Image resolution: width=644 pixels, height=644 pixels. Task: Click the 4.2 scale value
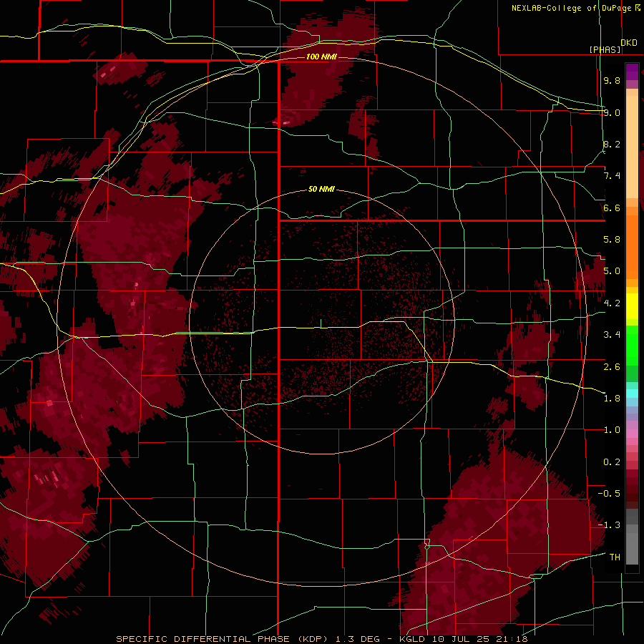612,303
